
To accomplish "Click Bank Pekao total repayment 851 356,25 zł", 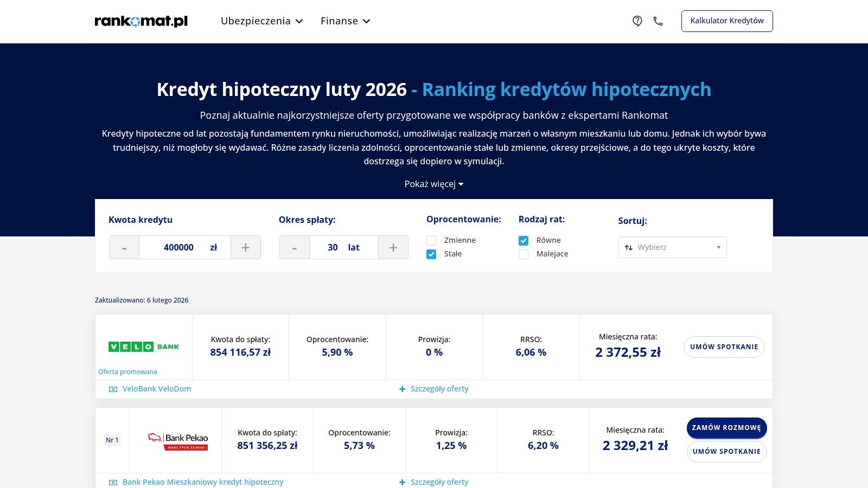I will 267,446.
